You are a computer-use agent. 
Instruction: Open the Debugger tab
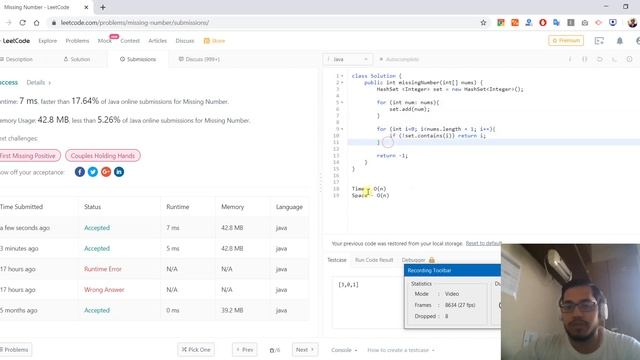coord(413,260)
